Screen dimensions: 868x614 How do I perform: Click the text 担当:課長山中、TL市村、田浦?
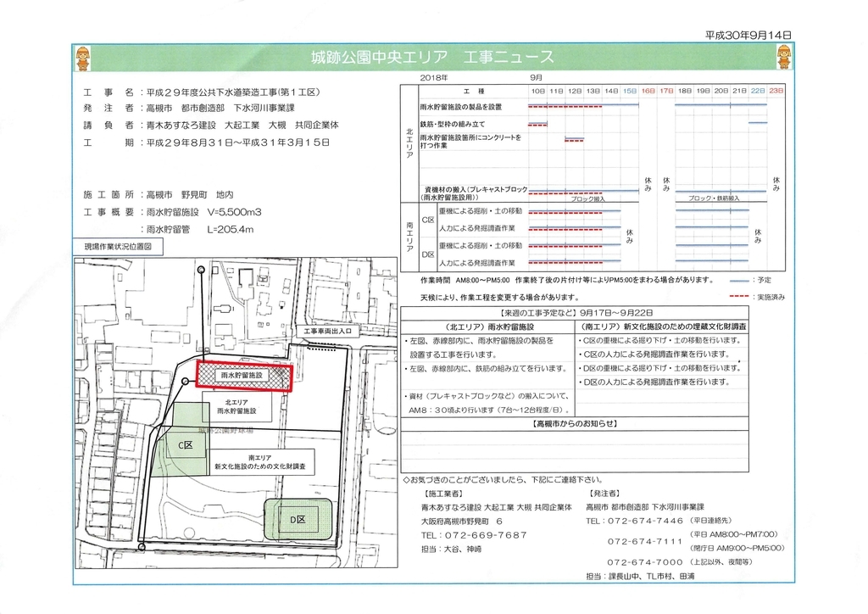pyautogui.click(x=640, y=577)
